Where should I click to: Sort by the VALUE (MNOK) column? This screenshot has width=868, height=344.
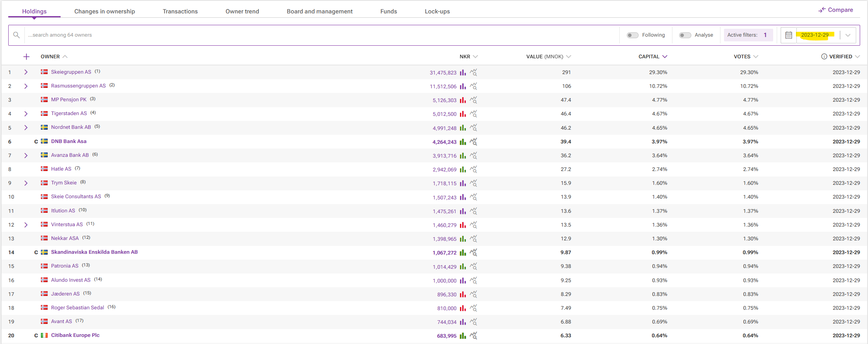pos(549,56)
